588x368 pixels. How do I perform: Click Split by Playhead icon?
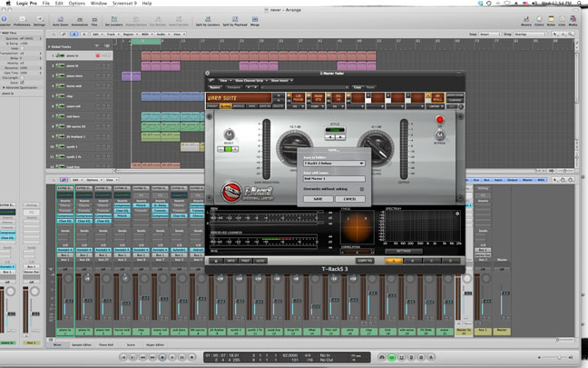tap(235, 20)
